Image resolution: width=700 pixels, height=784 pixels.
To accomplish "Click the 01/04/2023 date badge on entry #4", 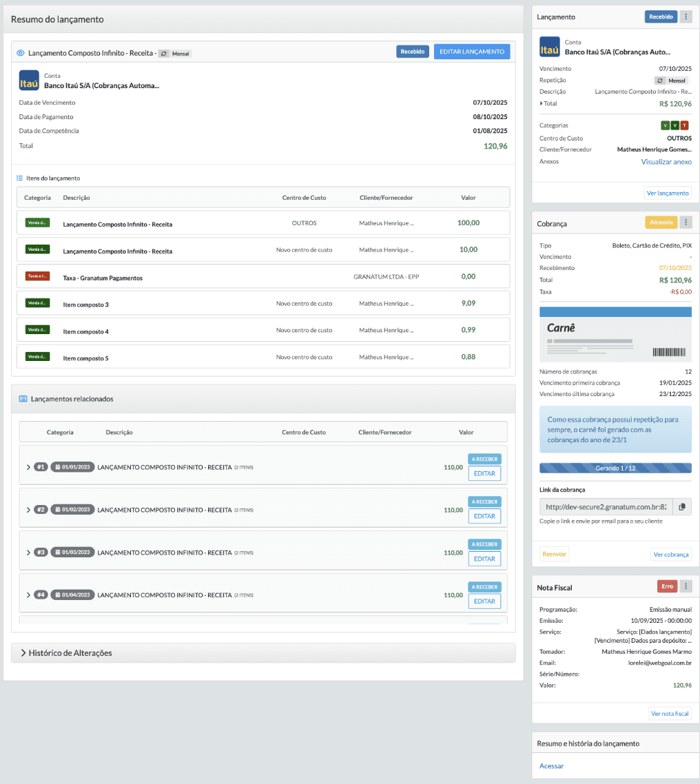I will pyautogui.click(x=72, y=595).
